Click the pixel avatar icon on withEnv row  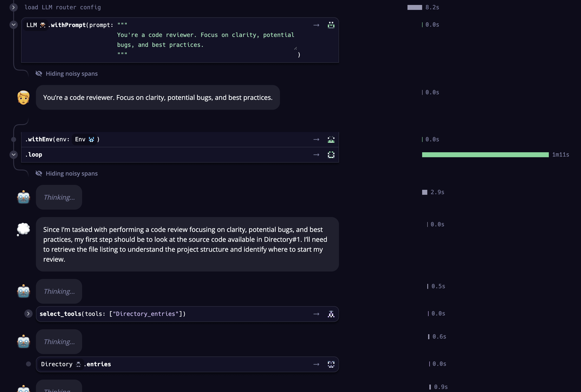click(331, 139)
